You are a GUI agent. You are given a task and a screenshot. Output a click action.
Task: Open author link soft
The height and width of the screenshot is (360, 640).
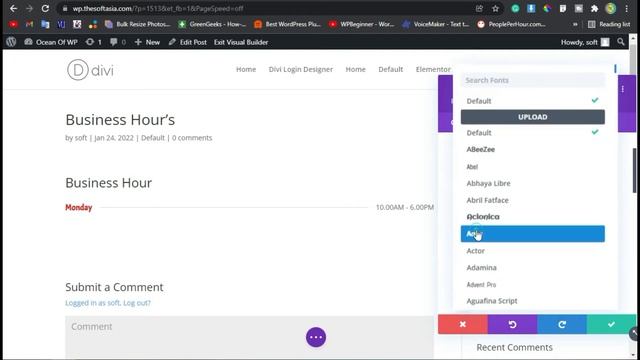81,138
